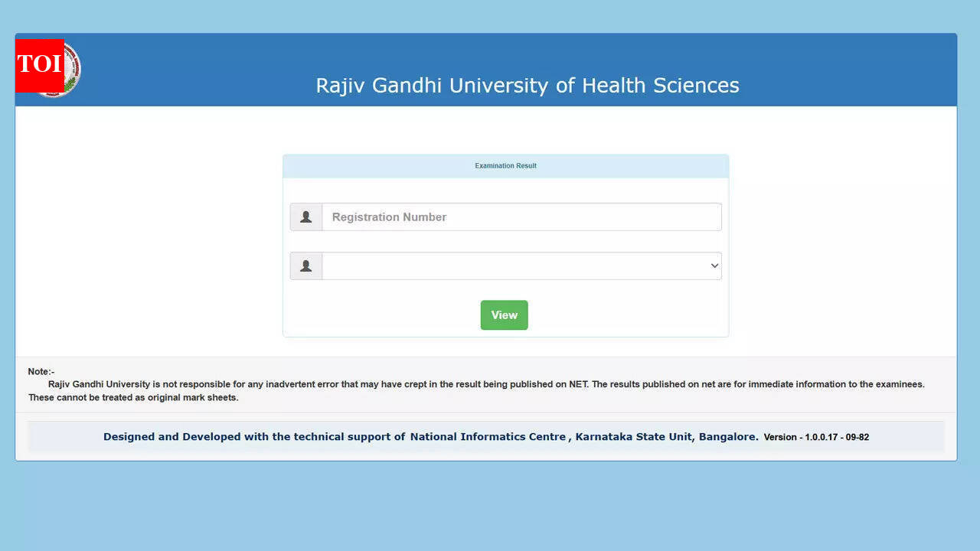Click the person icon beside Registration Number field
Screen dimensions: 980x551
pyautogui.click(x=305, y=217)
